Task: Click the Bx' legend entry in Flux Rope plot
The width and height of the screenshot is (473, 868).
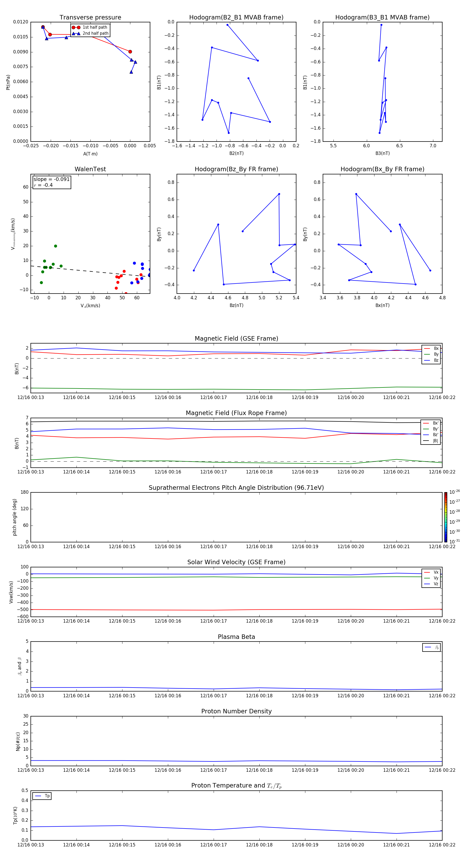Action: 431,423
